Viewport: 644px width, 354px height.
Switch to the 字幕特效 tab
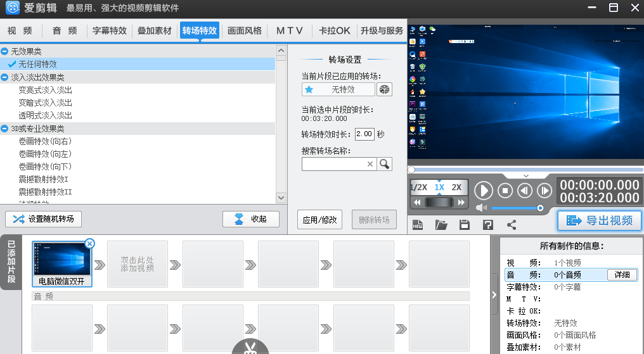coord(110,31)
